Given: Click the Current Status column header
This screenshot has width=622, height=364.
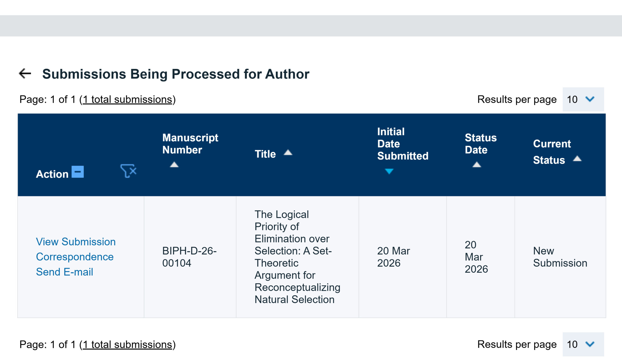Looking at the screenshot, I should click(x=552, y=152).
